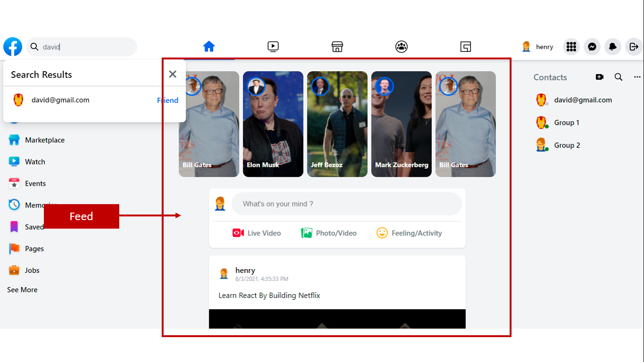Click the Iron Man avatar in search results
Screen dimensions: 644x362
tap(18, 100)
